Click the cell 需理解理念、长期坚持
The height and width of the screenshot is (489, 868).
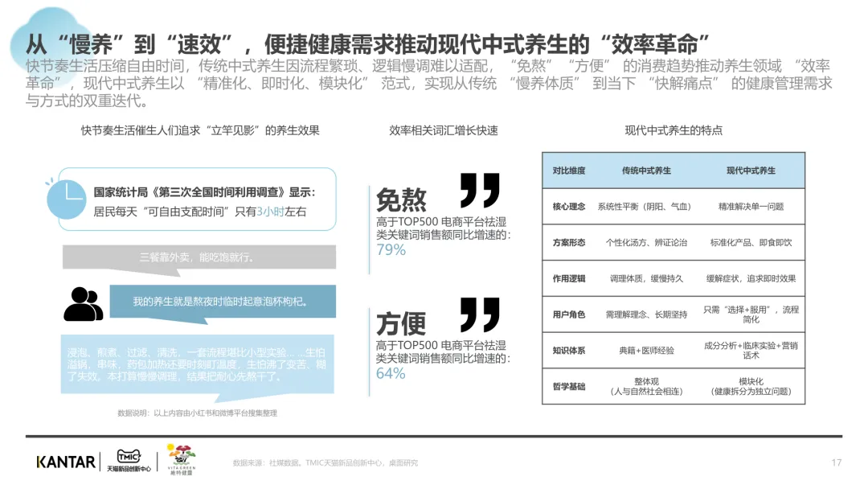point(646,314)
